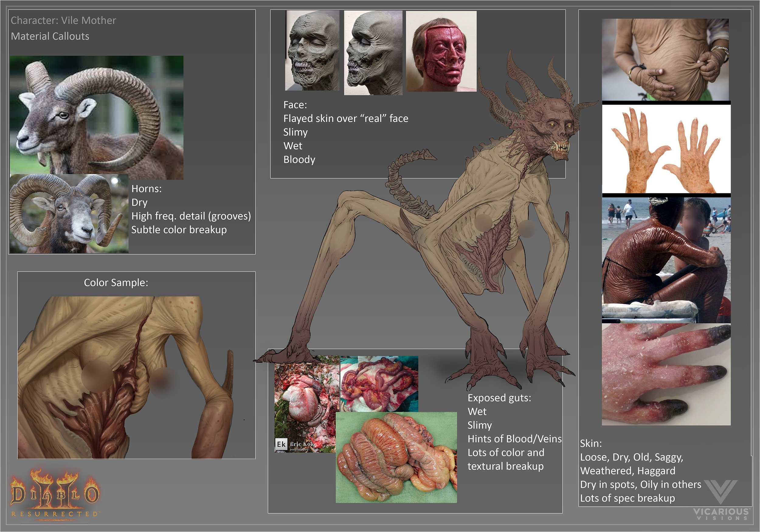The height and width of the screenshot is (532, 760).
Task: Click "High freq. detail (grooves)" text
Action: (191, 216)
